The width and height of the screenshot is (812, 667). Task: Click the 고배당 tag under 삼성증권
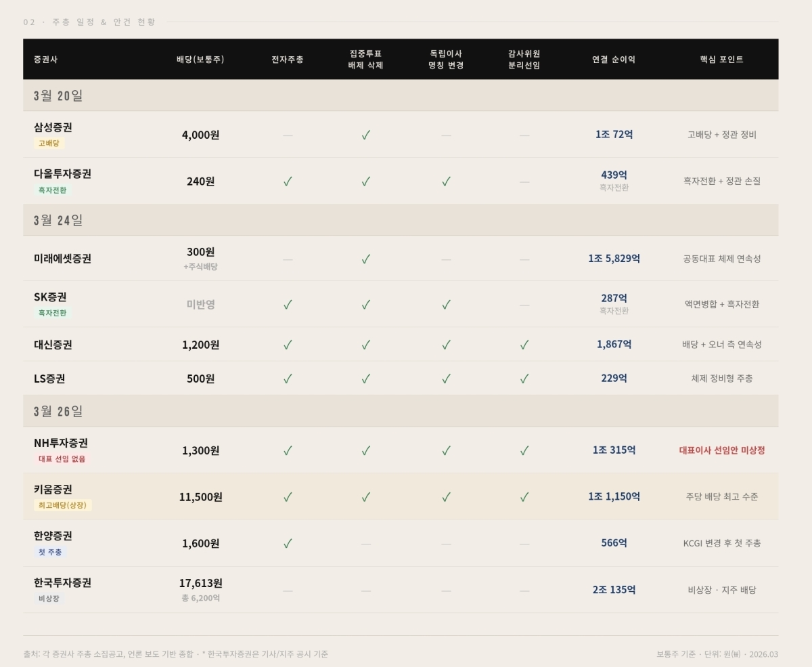tap(49, 144)
